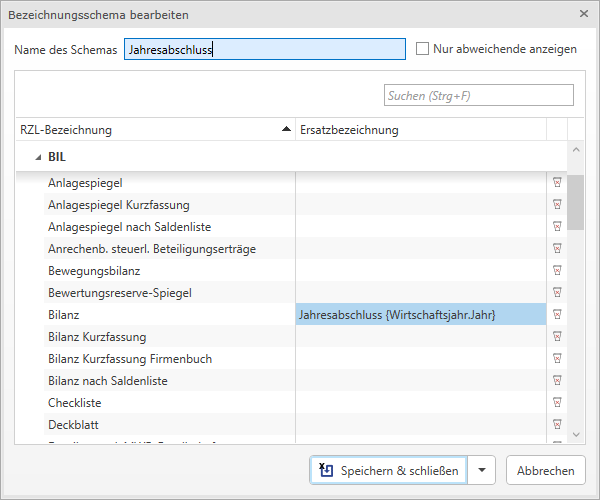This screenshot has width=600, height=500.
Task: Select the Bilanz Ersatzbezeichnung cell
Action: tap(420, 315)
